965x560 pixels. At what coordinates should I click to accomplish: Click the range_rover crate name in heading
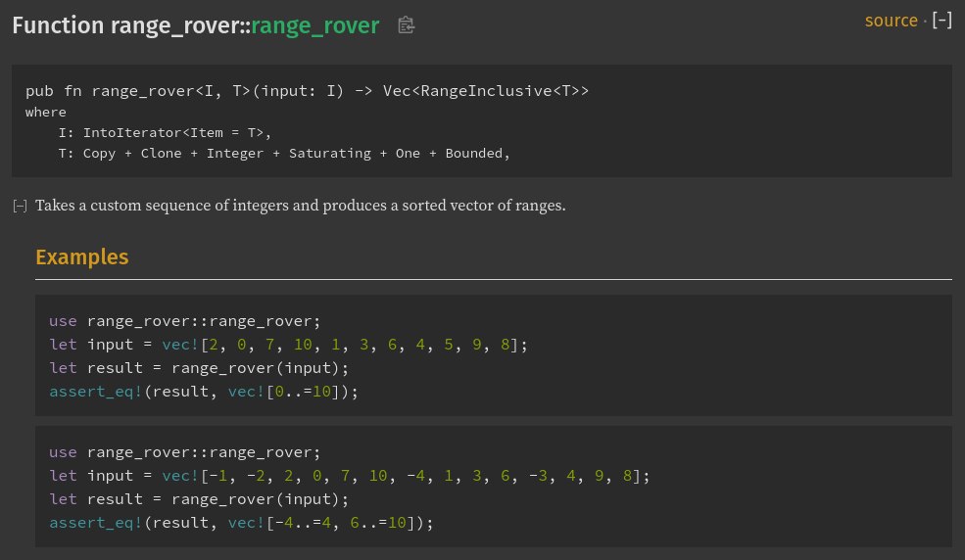tap(176, 25)
